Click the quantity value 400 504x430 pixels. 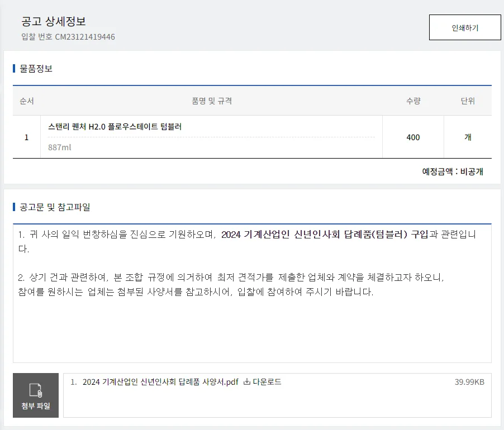[x=413, y=137]
